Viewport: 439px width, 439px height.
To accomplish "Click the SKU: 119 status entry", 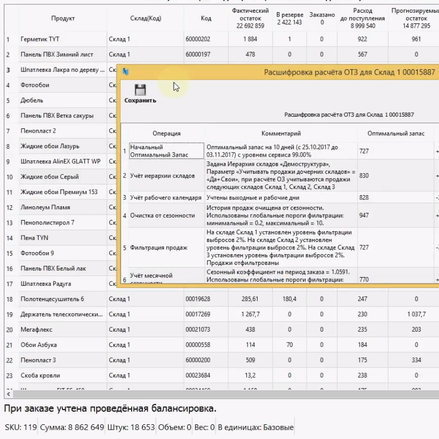I will click(x=21, y=427).
